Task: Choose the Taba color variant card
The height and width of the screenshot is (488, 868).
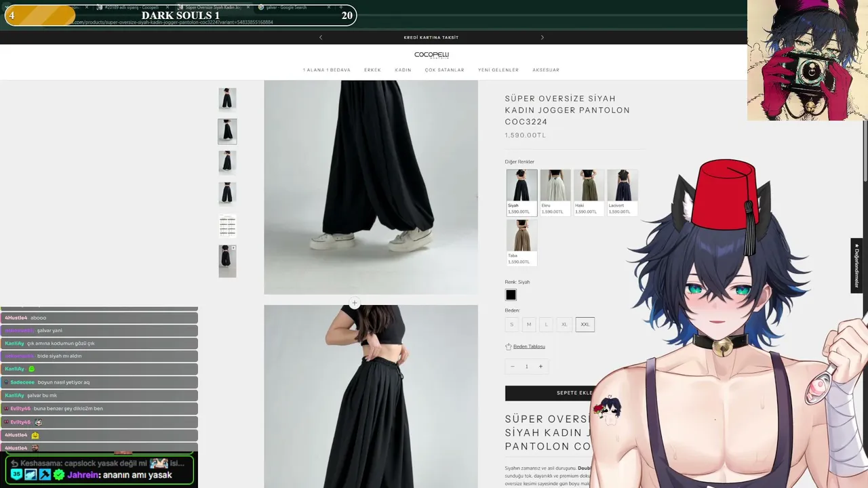Action: click(x=521, y=243)
